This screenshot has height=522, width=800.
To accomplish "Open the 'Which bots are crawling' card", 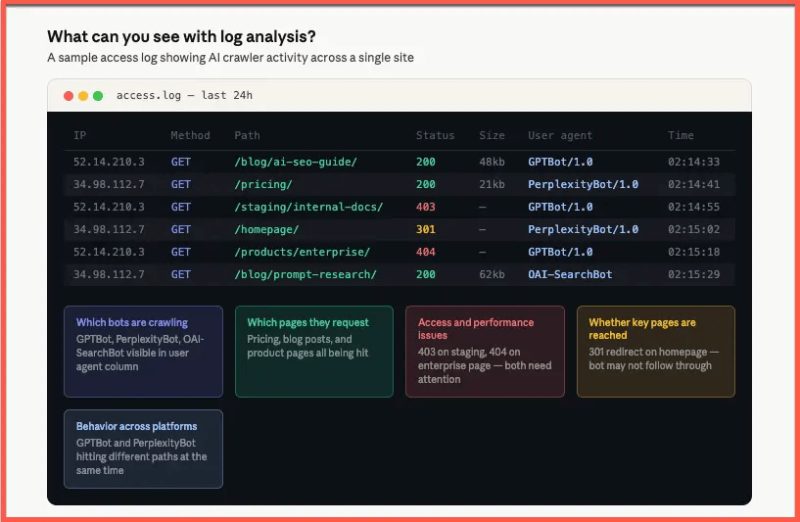I will (143, 352).
